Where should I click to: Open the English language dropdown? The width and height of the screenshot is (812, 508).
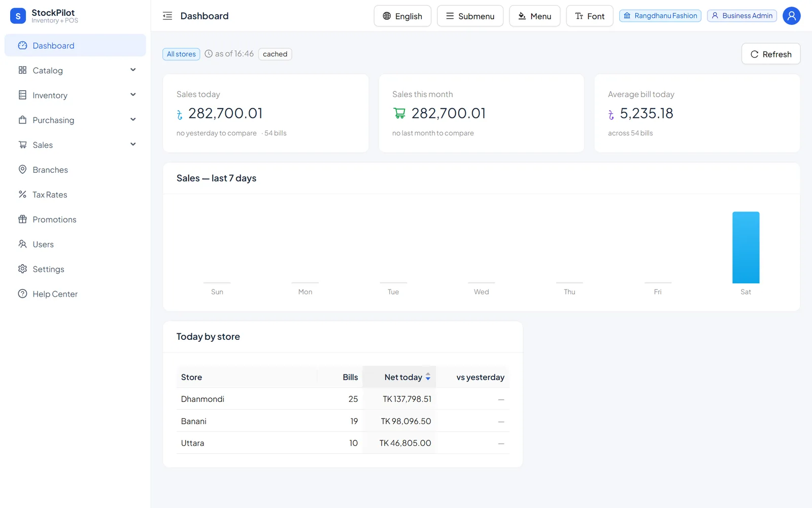[402, 16]
